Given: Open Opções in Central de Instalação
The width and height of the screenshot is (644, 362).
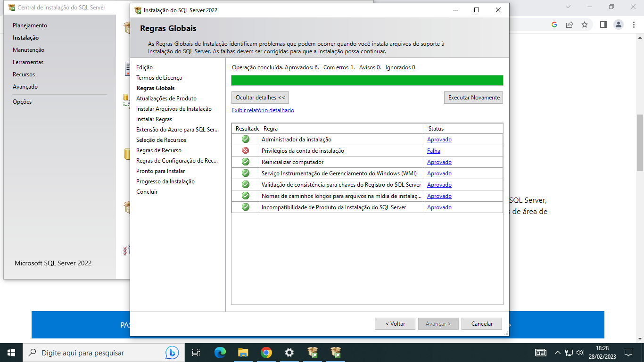Looking at the screenshot, I should click(x=22, y=102).
